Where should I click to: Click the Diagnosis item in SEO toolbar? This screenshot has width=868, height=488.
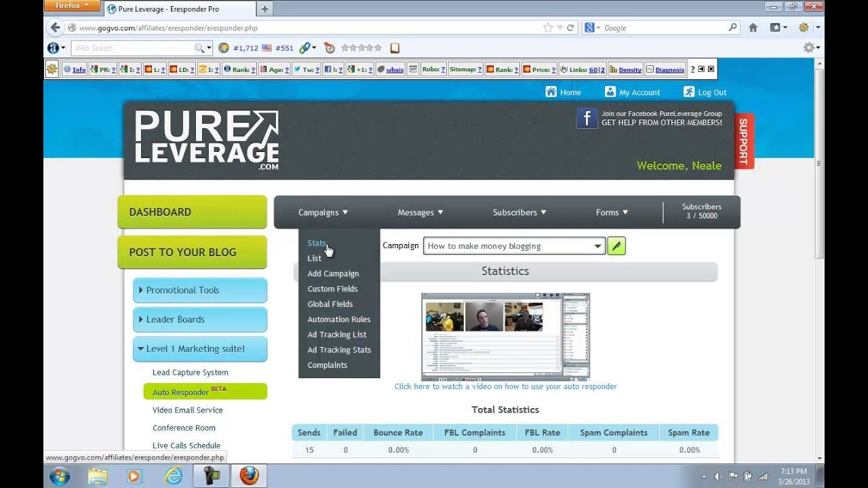(x=665, y=69)
